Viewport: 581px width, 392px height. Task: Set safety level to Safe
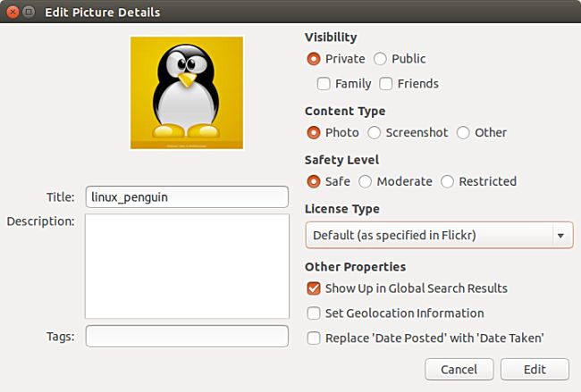coord(314,181)
